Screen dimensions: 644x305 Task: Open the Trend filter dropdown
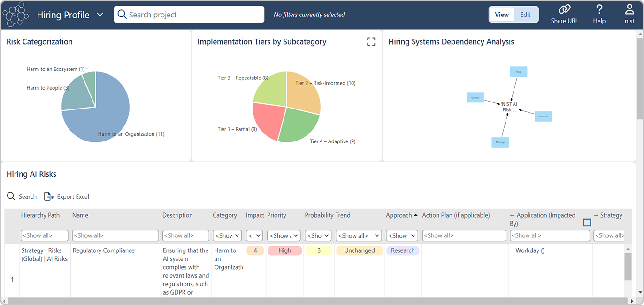pyautogui.click(x=359, y=235)
